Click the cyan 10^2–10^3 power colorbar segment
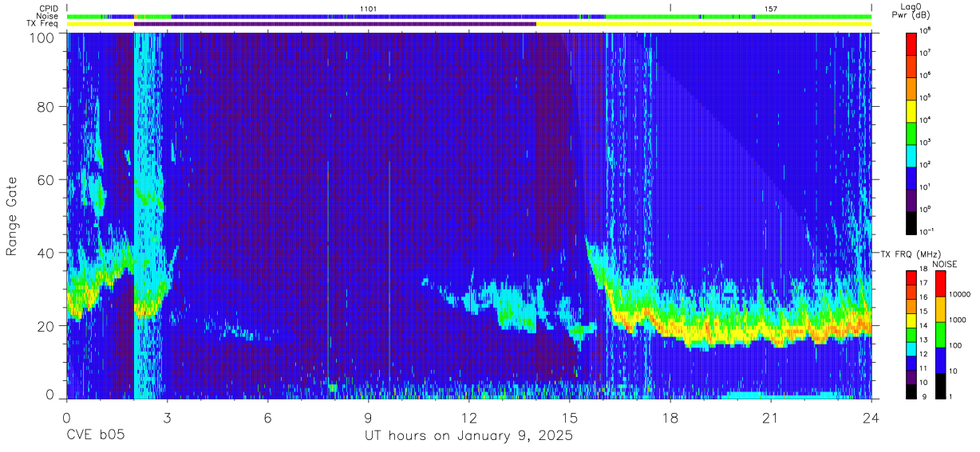Screen dimensions: 980x452 (912, 154)
